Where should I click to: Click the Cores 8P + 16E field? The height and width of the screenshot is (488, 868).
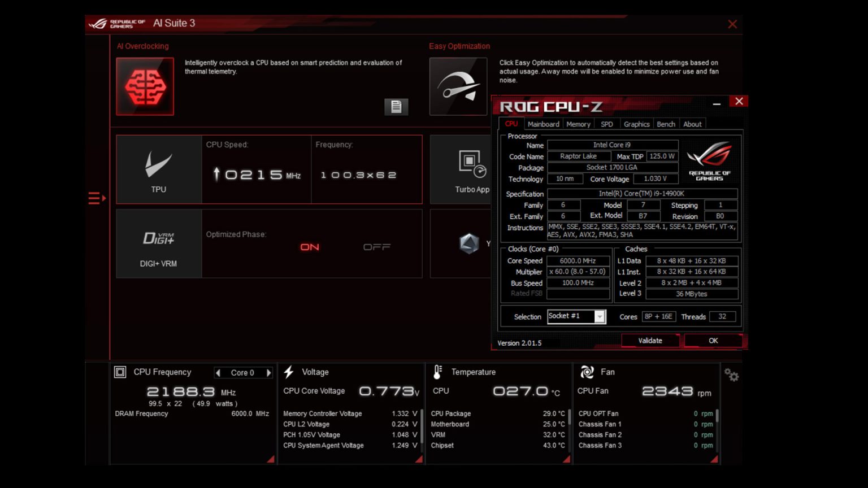point(658,316)
